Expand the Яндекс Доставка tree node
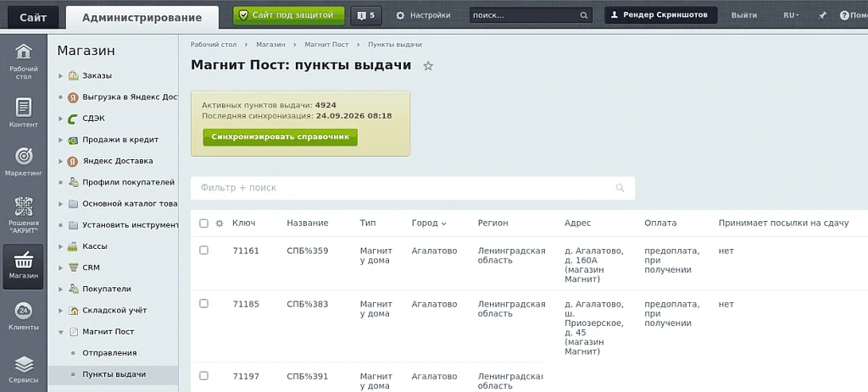Image resolution: width=868 pixels, height=392 pixels. coord(61,162)
